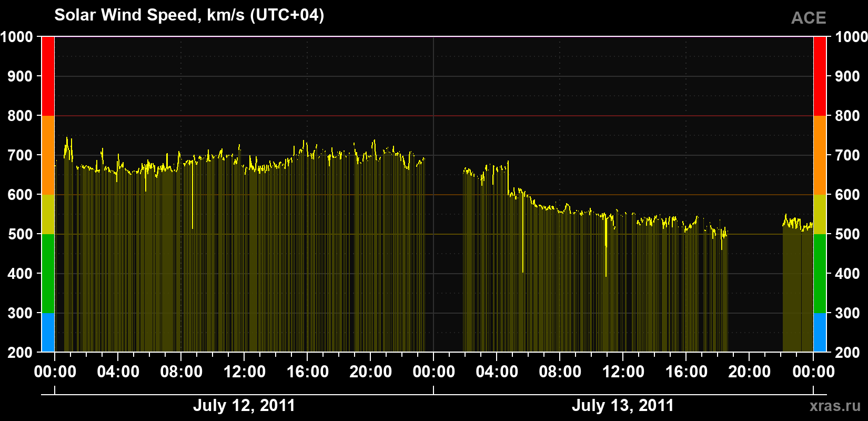Select the July 13, 2011 date label
Image resolution: width=868 pixels, height=421 pixels.
pyautogui.click(x=623, y=406)
